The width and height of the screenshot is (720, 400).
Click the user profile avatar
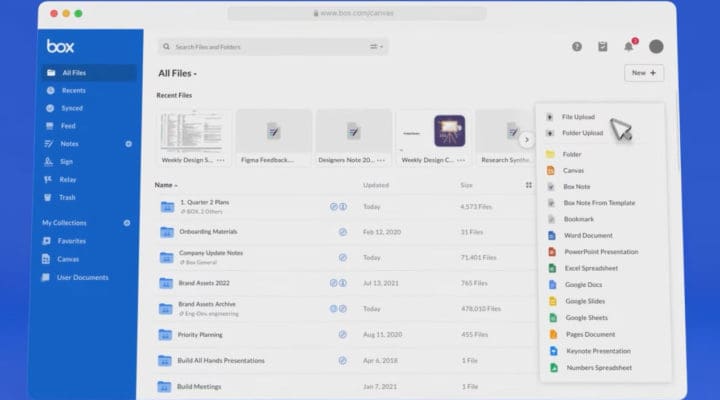tap(656, 46)
